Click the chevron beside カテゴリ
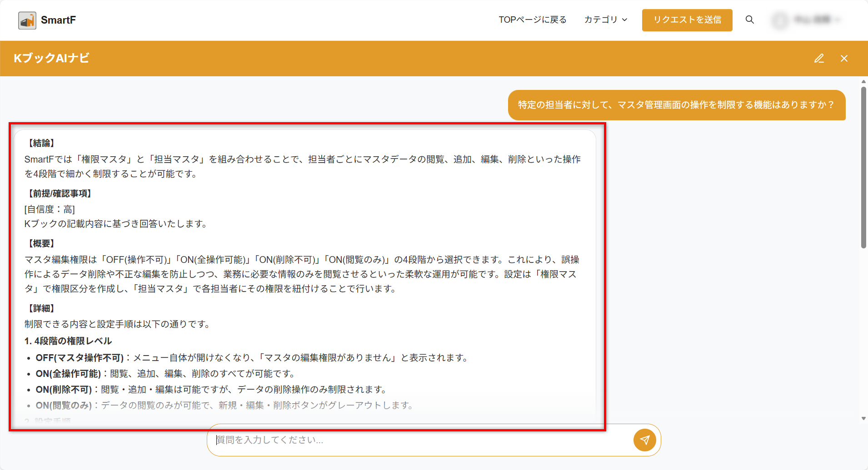 [x=625, y=20]
